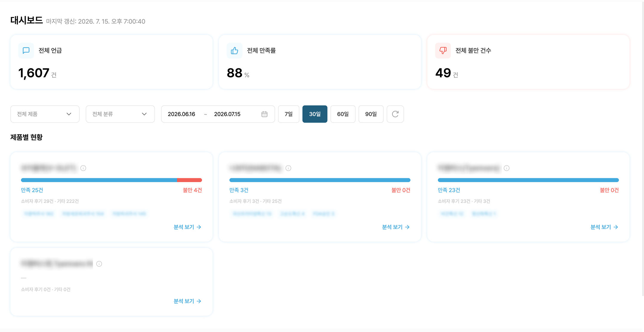
Task: Click the 만족 25건 label
Action: (32, 190)
